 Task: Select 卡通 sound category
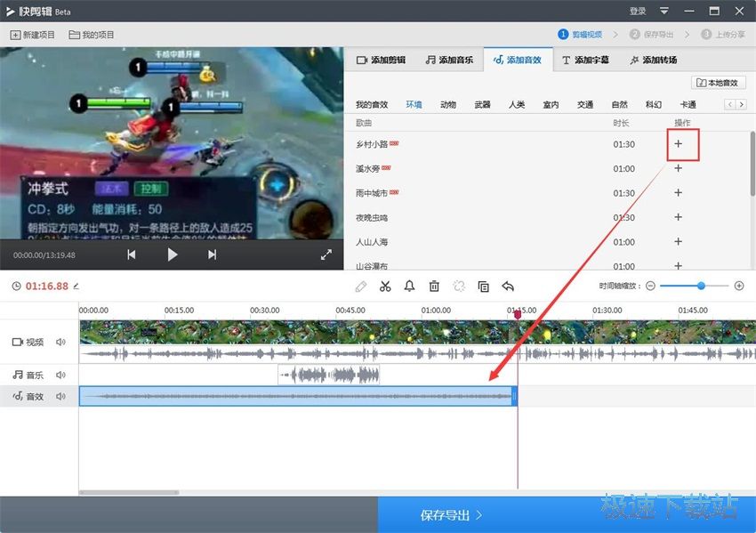(688, 105)
